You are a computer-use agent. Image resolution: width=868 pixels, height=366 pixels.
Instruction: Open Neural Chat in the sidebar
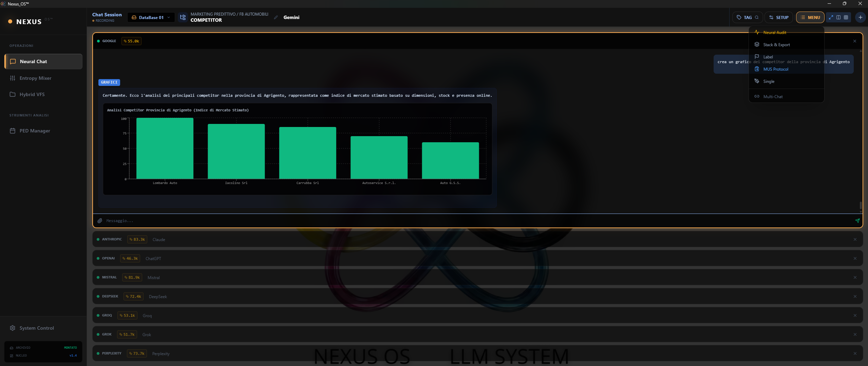click(x=43, y=61)
